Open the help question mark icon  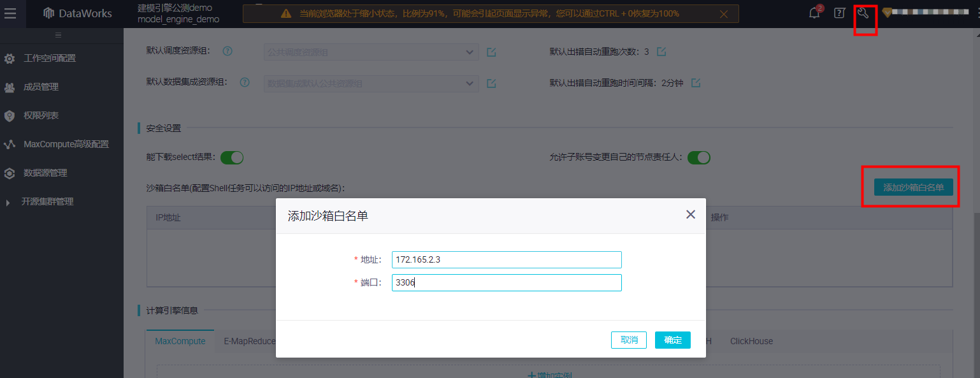tap(839, 13)
